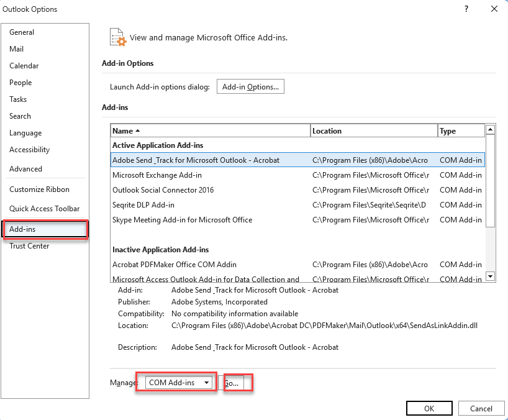This screenshot has width=508, height=420.
Task: Click the COM Add-in type for Seqrite DLP
Action: [460, 205]
